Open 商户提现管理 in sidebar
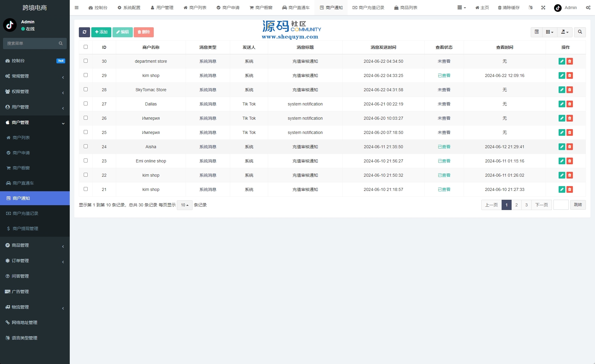The image size is (595, 364). [x=35, y=229]
